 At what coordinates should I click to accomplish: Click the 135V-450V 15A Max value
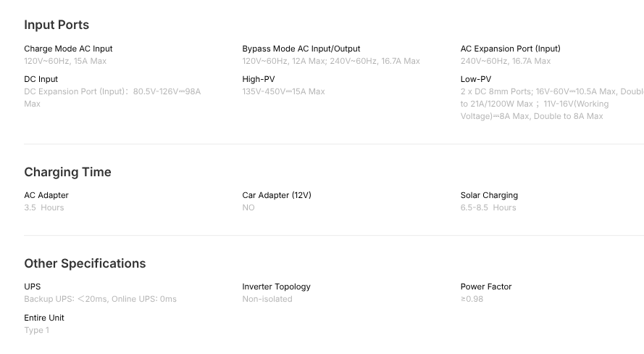[283, 91]
